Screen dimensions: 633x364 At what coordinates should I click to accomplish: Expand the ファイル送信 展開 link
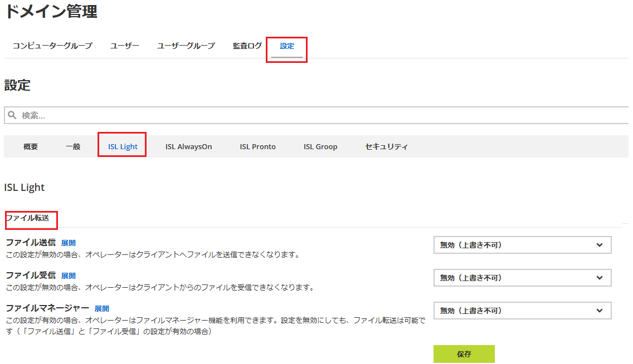(68, 243)
